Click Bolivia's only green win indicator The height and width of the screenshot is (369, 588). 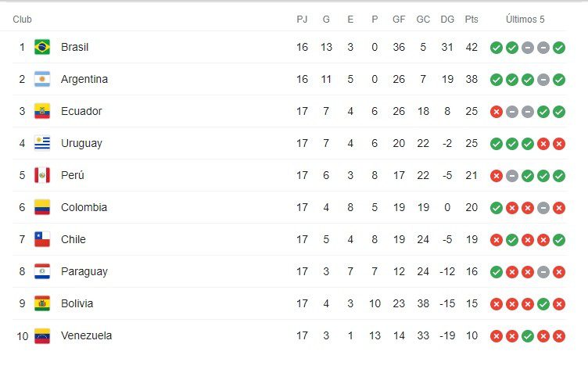pyautogui.click(x=543, y=304)
